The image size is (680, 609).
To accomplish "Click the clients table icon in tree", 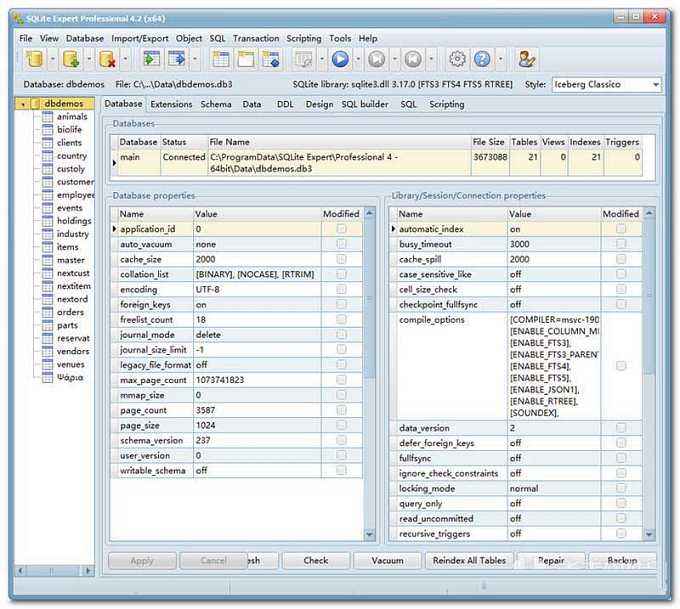I will [47, 143].
